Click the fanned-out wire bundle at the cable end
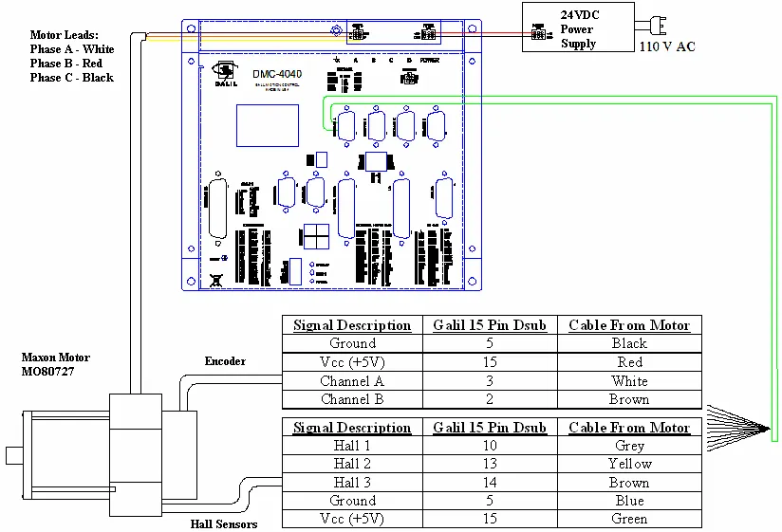 coord(738,428)
